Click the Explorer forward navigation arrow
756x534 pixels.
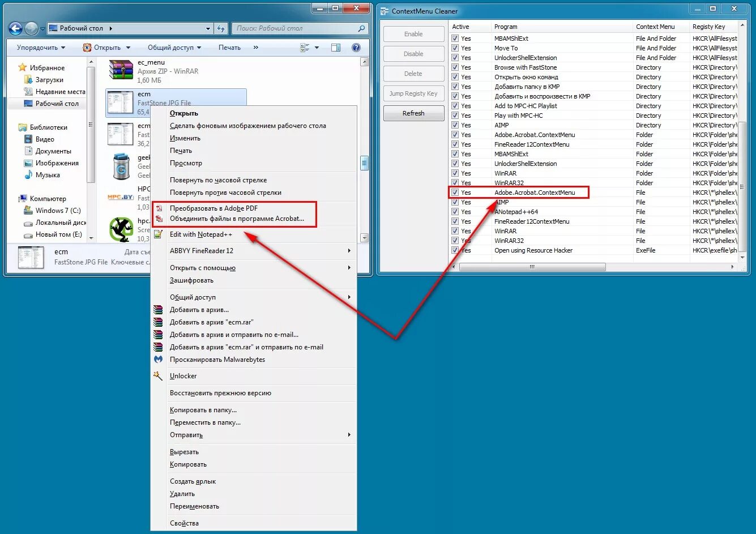point(32,28)
